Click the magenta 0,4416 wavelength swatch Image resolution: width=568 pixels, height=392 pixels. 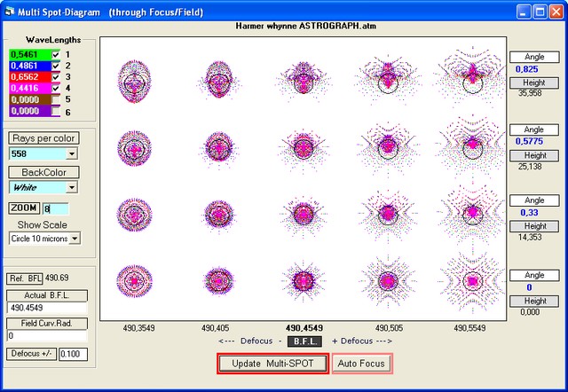pyautogui.click(x=30, y=89)
